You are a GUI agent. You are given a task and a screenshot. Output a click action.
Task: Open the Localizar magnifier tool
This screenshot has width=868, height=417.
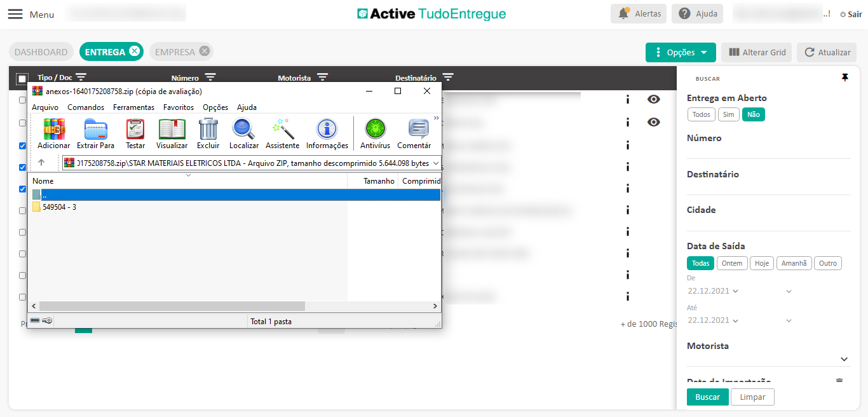coord(243,130)
